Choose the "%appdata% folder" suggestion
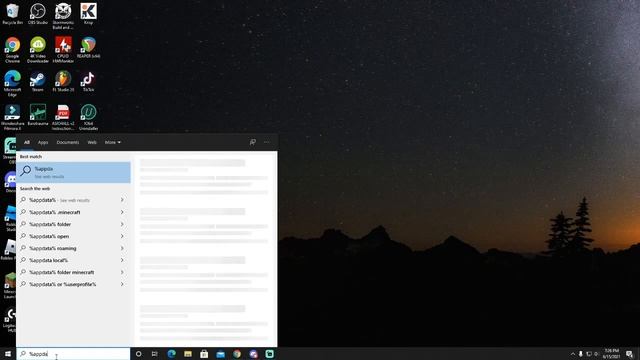640x360 pixels. point(73,224)
